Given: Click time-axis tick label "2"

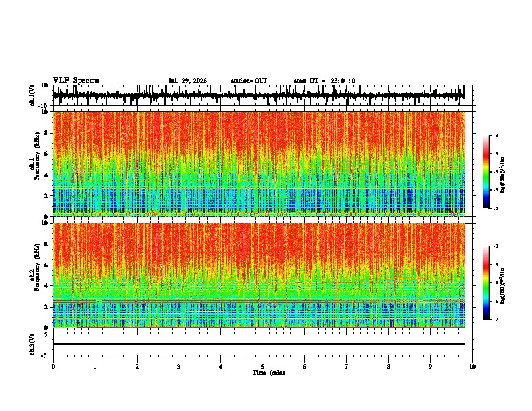Looking at the screenshot, I should [x=137, y=367].
